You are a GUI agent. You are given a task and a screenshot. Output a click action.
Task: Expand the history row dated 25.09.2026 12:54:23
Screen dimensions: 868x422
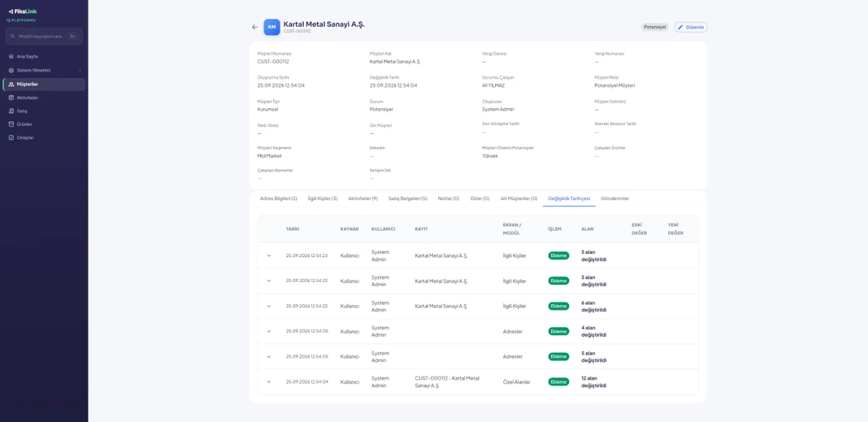point(269,255)
